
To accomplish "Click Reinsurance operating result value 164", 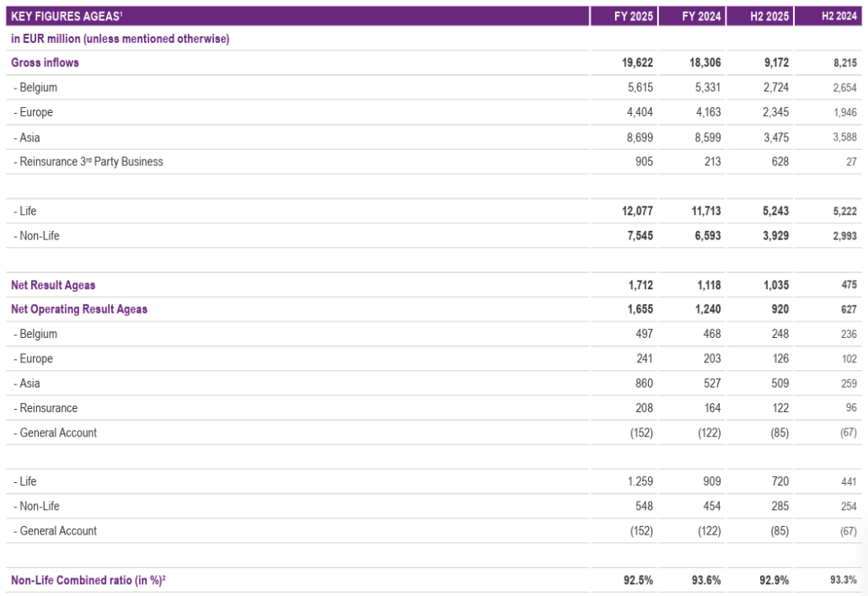I will 712,408.
